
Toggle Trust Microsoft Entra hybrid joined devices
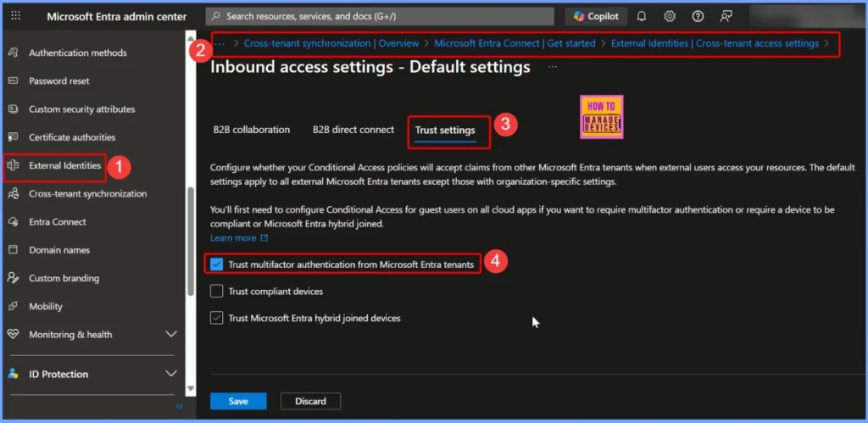[x=217, y=318]
